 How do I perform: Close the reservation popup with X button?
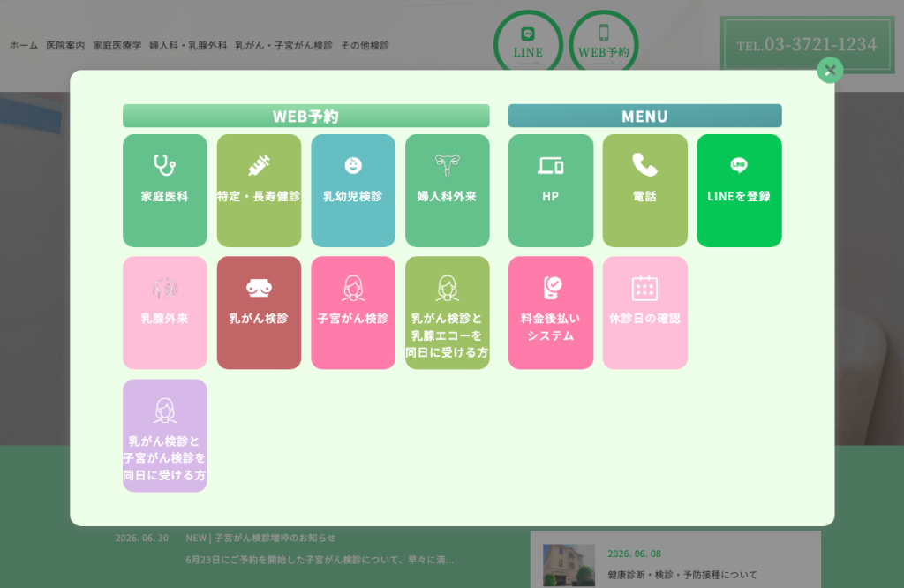(830, 71)
